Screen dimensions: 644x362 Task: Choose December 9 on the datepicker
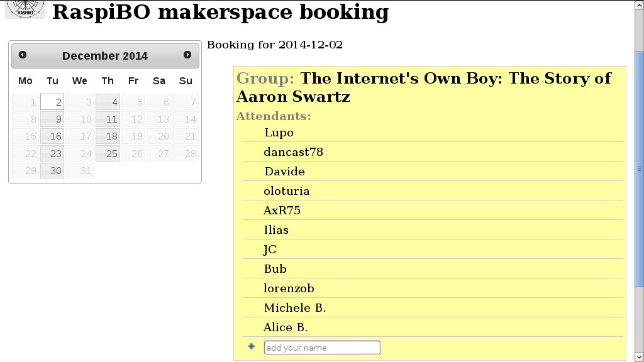coord(52,119)
